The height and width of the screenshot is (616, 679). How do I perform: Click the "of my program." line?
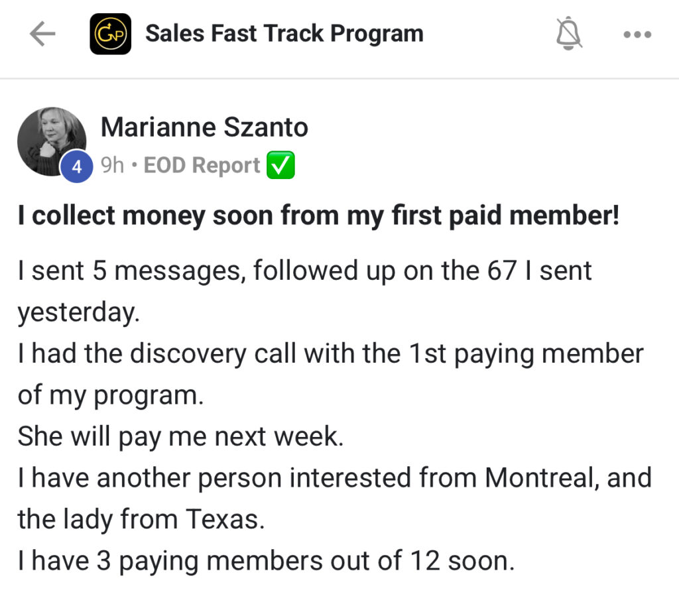point(109,395)
